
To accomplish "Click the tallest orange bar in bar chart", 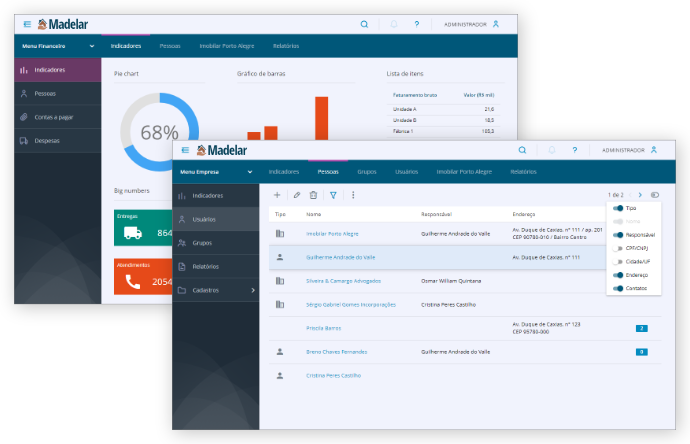I will pyautogui.click(x=322, y=118).
